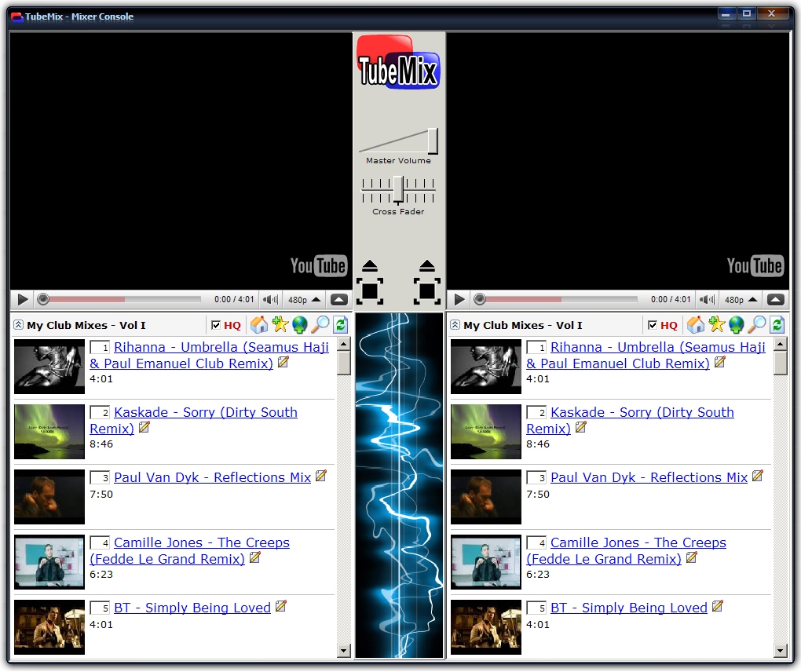The height and width of the screenshot is (672, 801).
Task: Open Kaskade - Sorry link in right playlist
Action: (631, 420)
